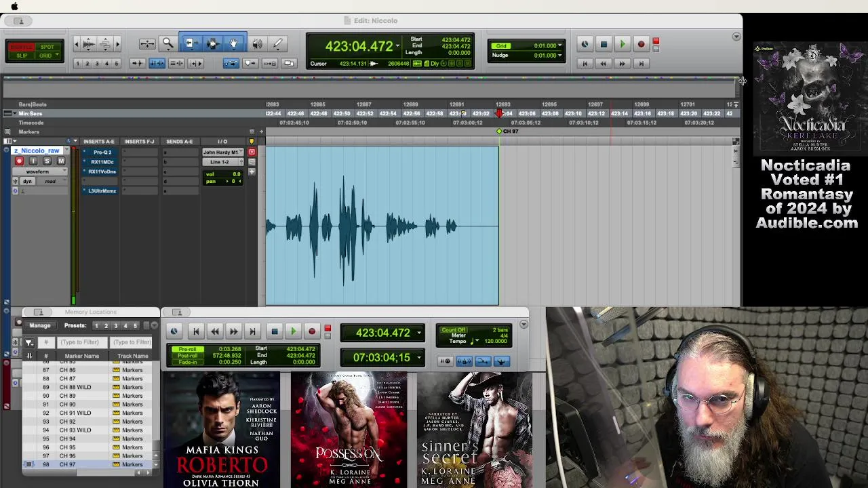Click the horizontal zoom arrows icon
This screenshot has height=488, width=868.
click(x=147, y=44)
